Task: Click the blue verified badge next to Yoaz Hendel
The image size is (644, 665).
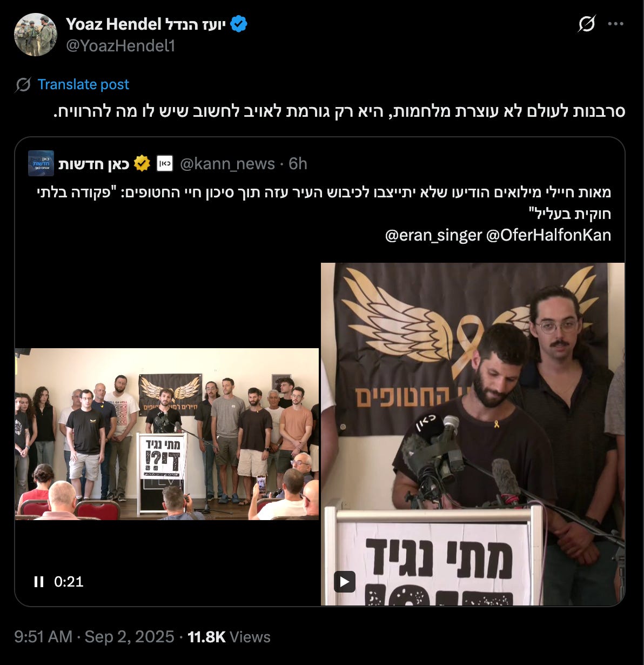Action: click(x=239, y=24)
